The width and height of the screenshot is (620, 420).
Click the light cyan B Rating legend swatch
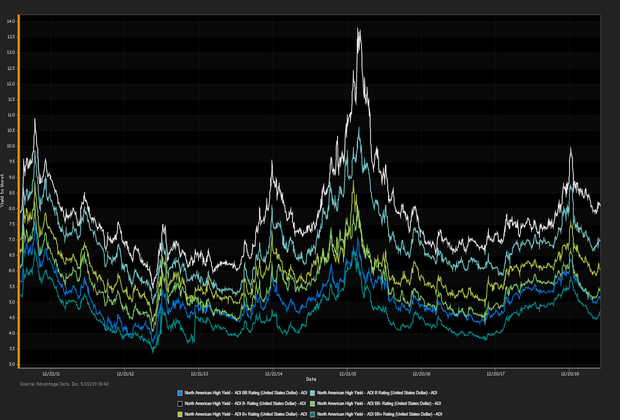point(312,393)
